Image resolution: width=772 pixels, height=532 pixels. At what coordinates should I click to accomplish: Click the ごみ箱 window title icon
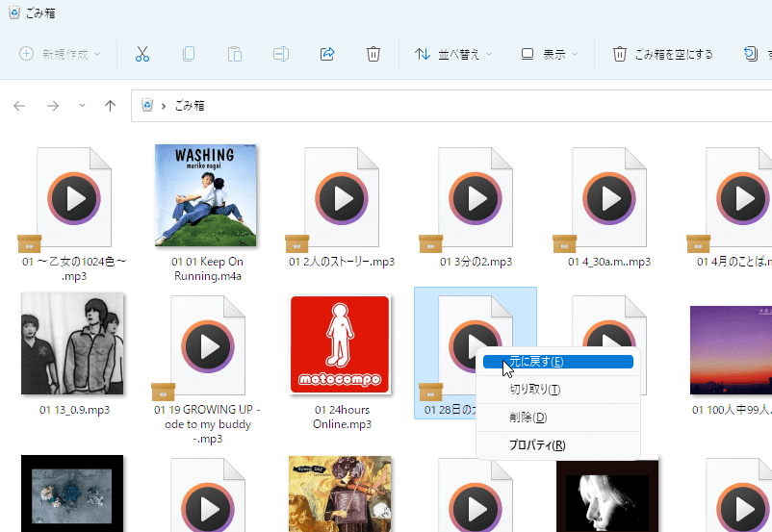14,13
